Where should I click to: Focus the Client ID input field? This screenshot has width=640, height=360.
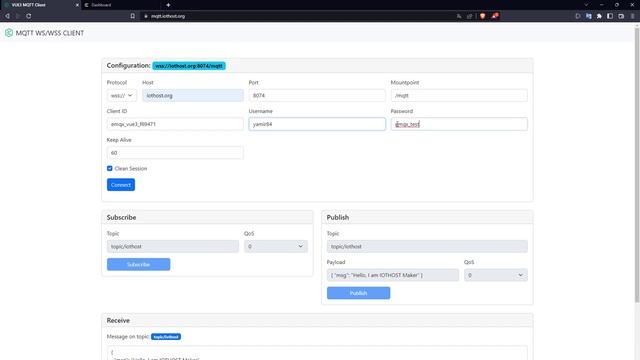tap(175, 124)
